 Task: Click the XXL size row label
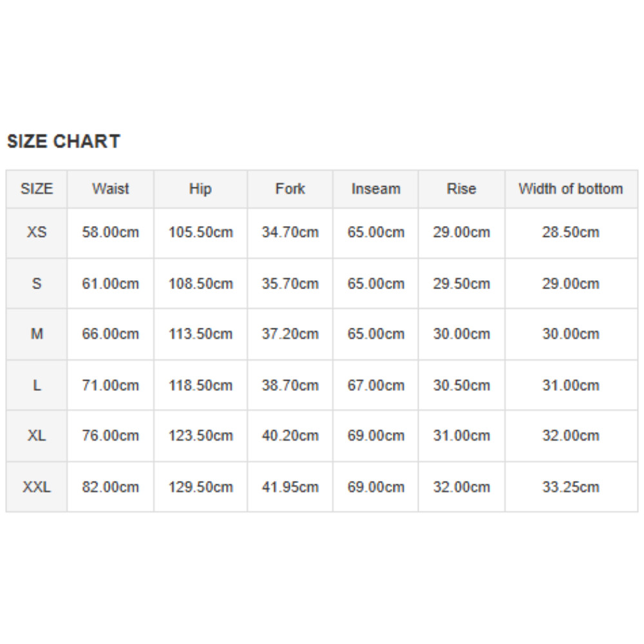coord(37,487)
